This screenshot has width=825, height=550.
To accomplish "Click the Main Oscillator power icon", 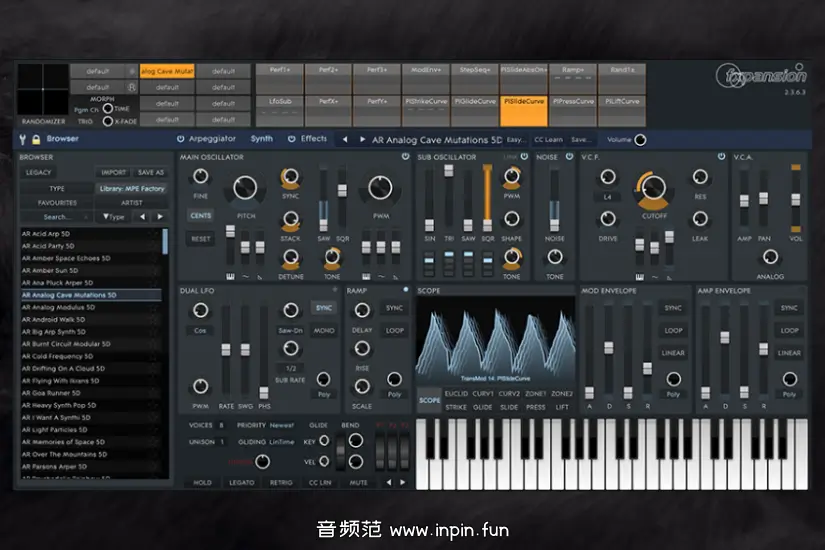I will pyautogui.click(x=405, y=156).
